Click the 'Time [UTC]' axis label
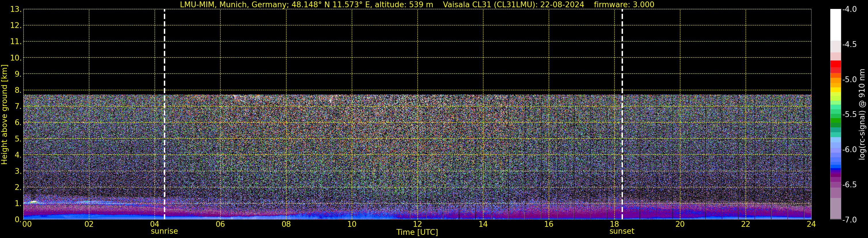 417,232
